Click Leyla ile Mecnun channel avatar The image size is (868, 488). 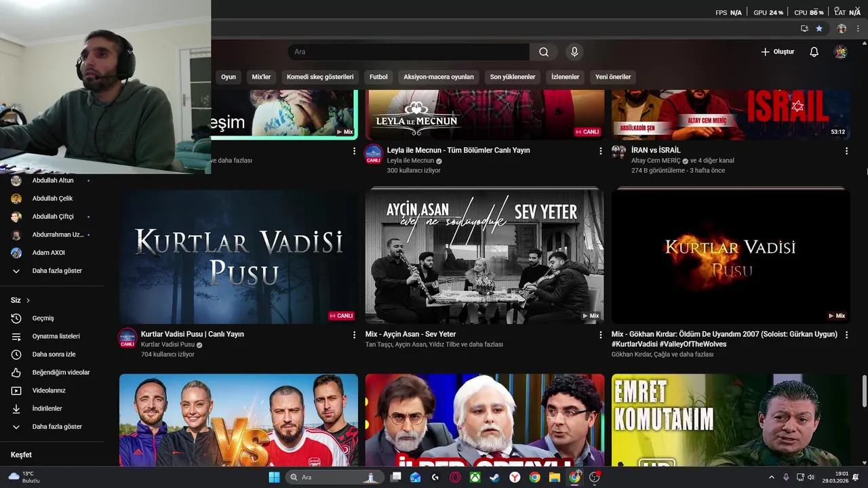point(373,154)
